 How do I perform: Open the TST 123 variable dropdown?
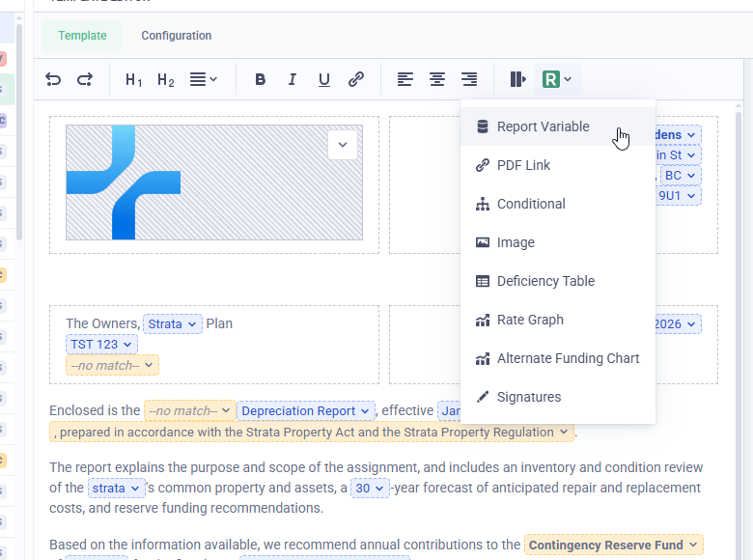point(101,345)
